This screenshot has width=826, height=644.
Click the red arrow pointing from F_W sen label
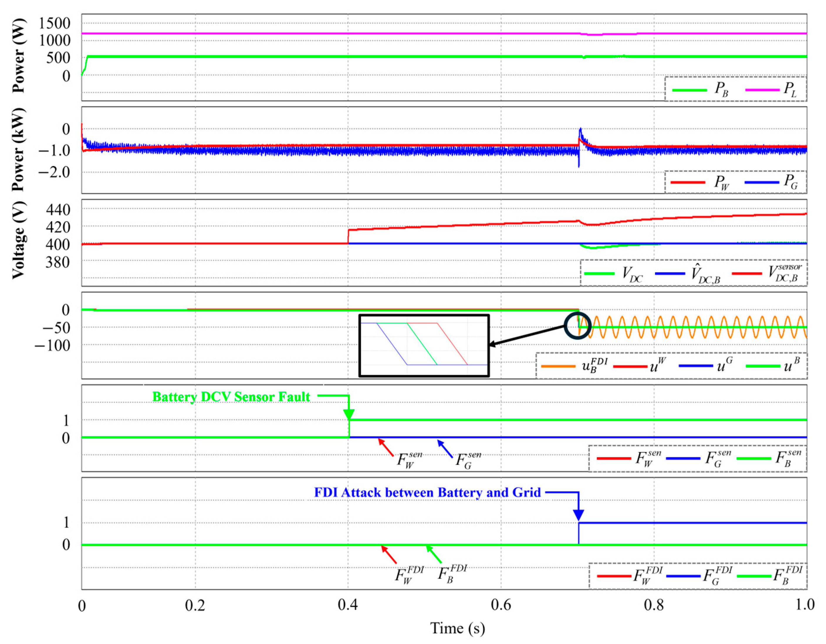click(x=386, y=447)
